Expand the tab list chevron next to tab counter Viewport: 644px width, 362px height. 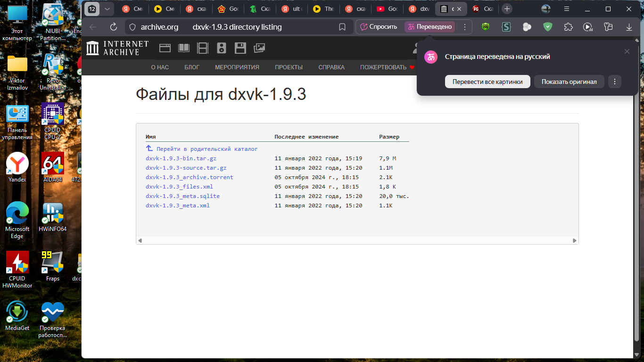click(107, 9)
